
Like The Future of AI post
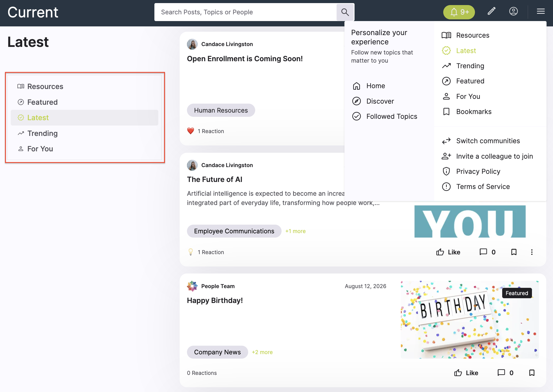tap(448, 252)
